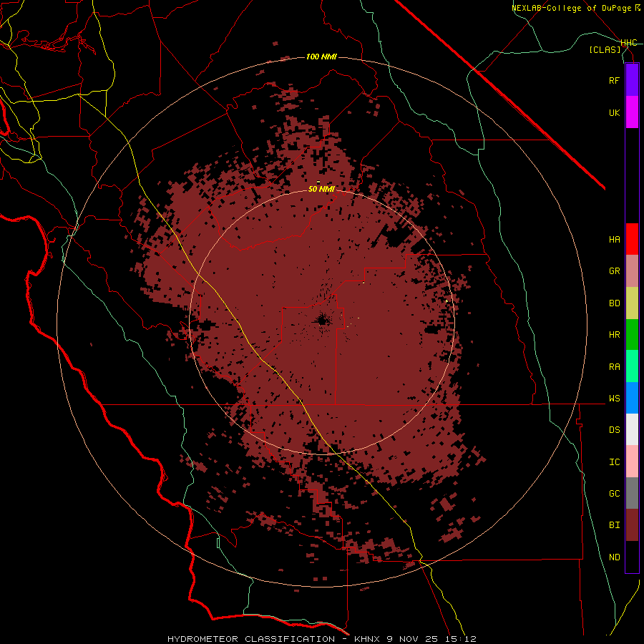Click the BD legend label
644x644 pixels.
click(x=615, y=303)
